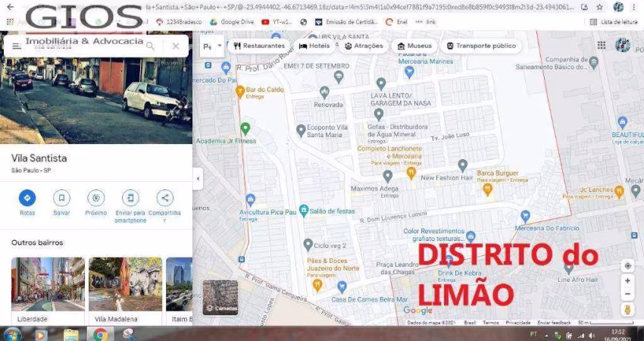
Task: Click Maximos Adega map pin
Action: point(388,176)
